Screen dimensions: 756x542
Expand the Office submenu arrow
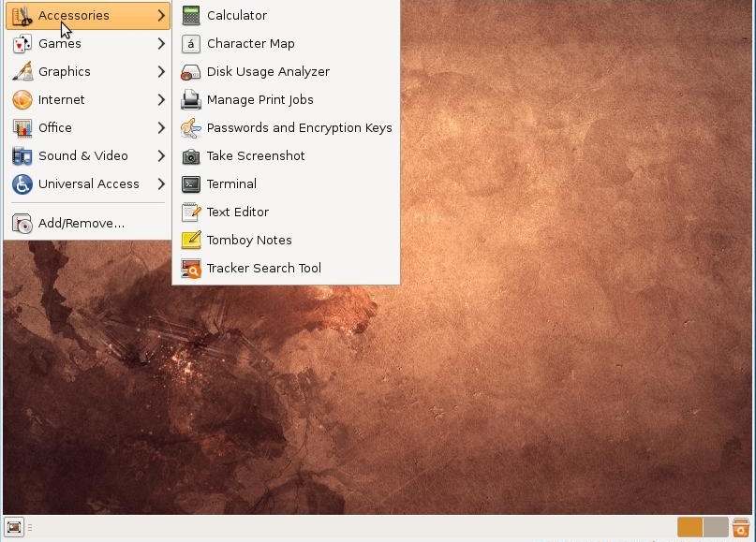[x=161, y=127]
